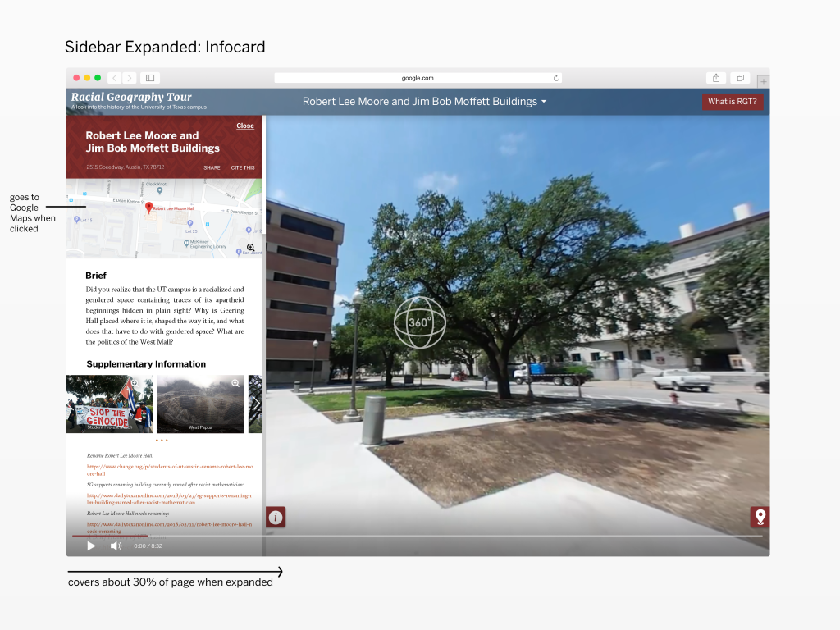Click the google.com address bar
The height and width of the screenshot is (630, 840).
(418, 78)
